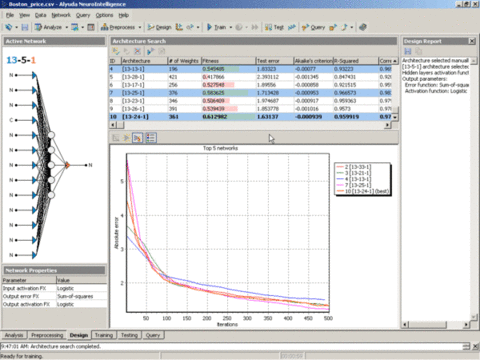Sort by Fitness column header

click(228, 61)
